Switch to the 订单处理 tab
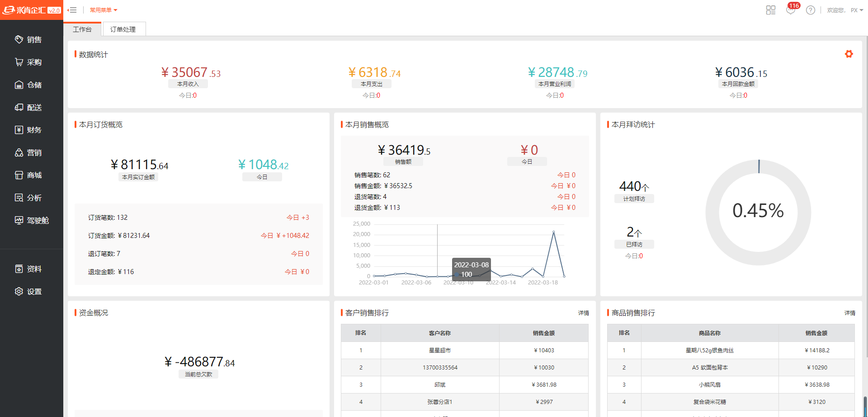868x417 pixels. tap(123, 29)
